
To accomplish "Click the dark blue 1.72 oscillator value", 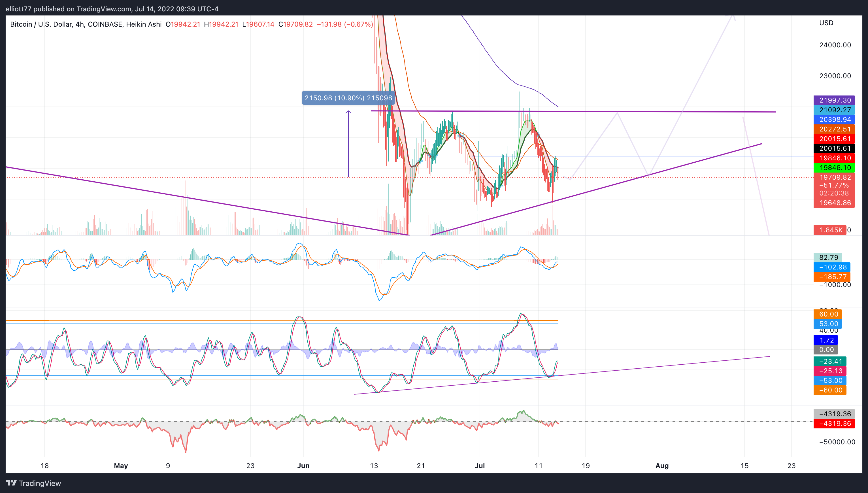I will pyautogui.click(x=826, y=340).
